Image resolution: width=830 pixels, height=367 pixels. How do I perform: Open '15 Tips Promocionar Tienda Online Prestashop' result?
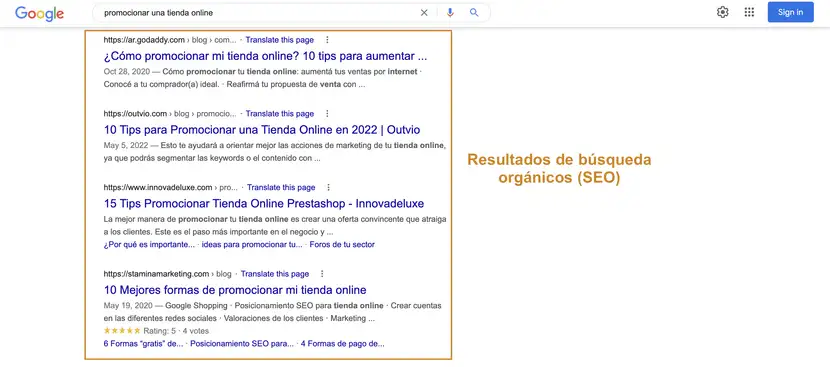[264, 204]
